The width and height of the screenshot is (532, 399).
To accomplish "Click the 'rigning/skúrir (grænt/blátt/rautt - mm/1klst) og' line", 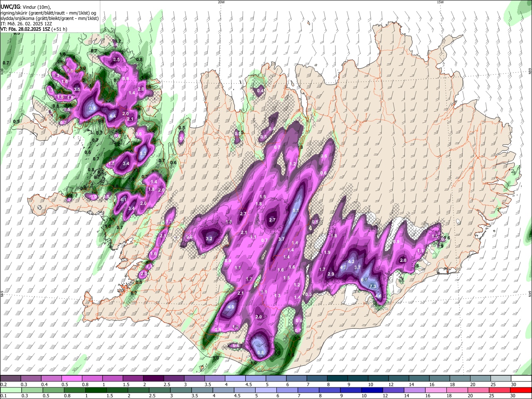I will tap(48, 13).
